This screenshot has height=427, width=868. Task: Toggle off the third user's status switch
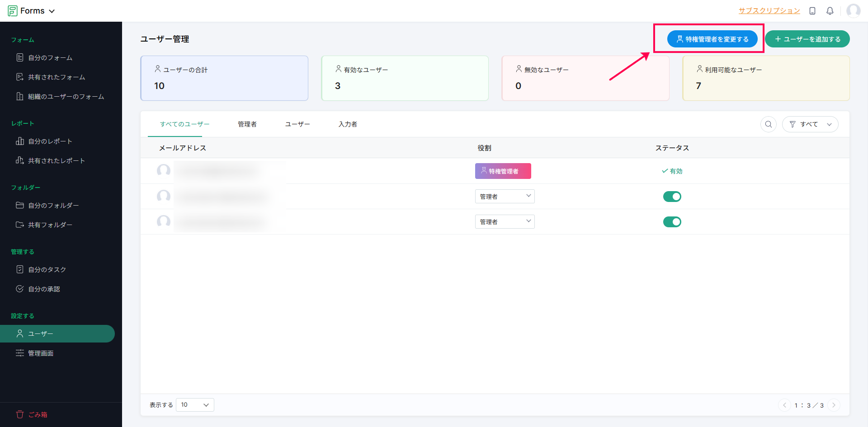click(672, 222)
